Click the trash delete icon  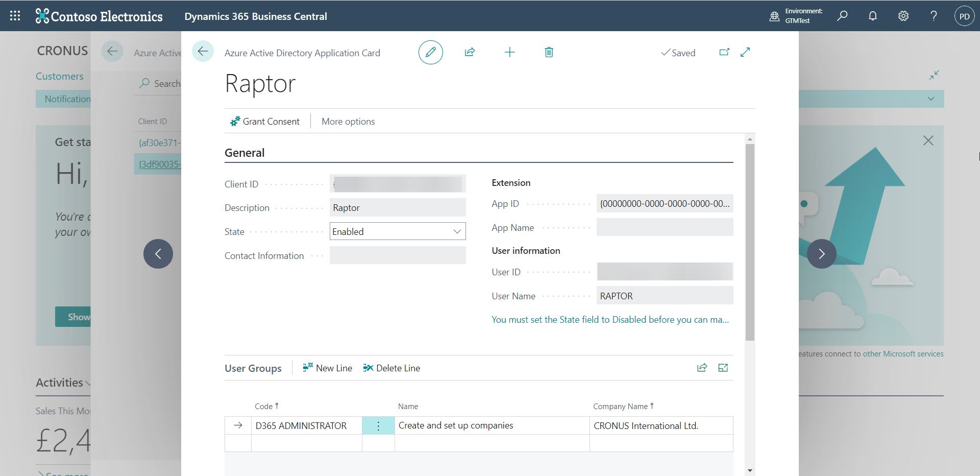[549, 52]
